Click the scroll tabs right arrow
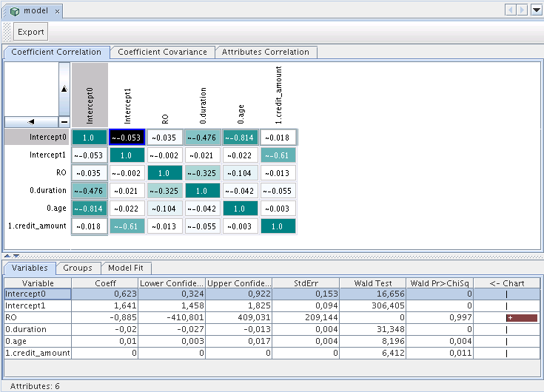The height and width of the screenshot is (392, 544). tap(522, 10)
